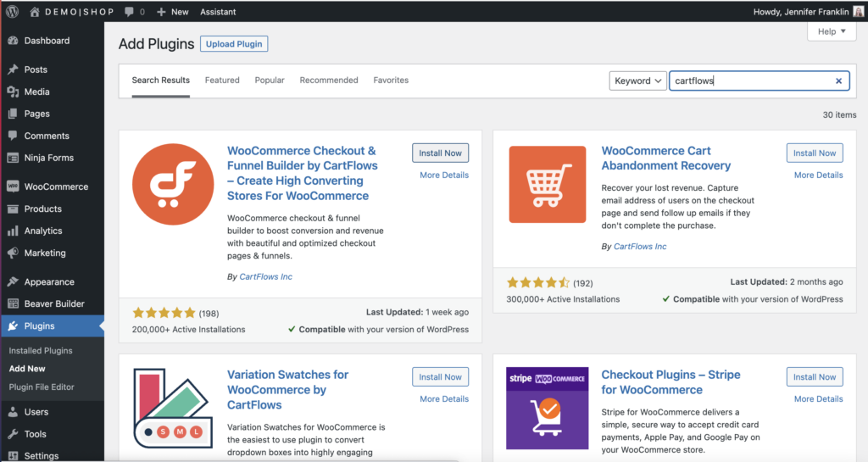868x462 pixels.
Task: Switch to the Featured tab
Action: pyautogui.click(x=222, y=81)
